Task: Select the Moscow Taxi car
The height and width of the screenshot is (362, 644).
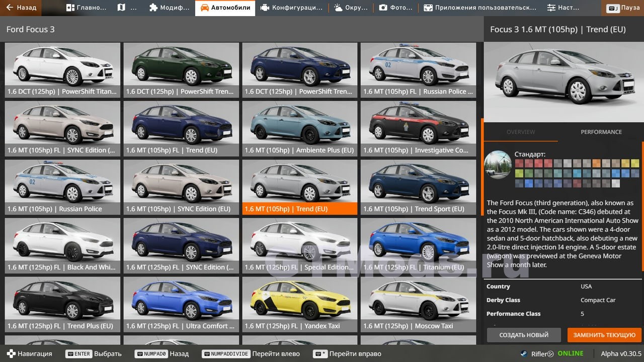Action: pyautogui.click(x=419, y=304)
